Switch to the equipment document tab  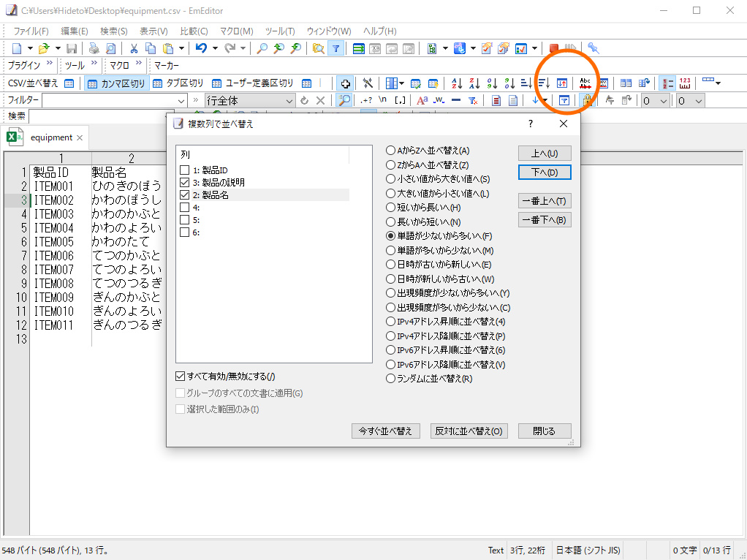coord(51,137)
